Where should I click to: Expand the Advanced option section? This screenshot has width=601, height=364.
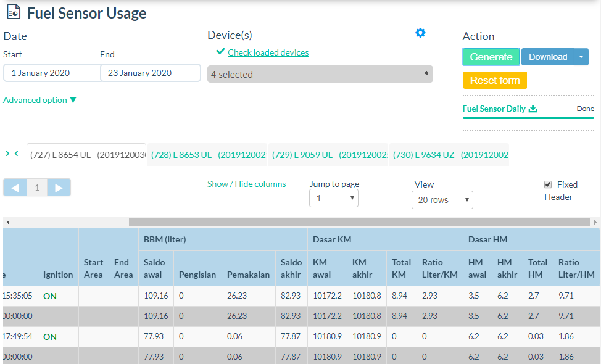click(x=40, y=100)
